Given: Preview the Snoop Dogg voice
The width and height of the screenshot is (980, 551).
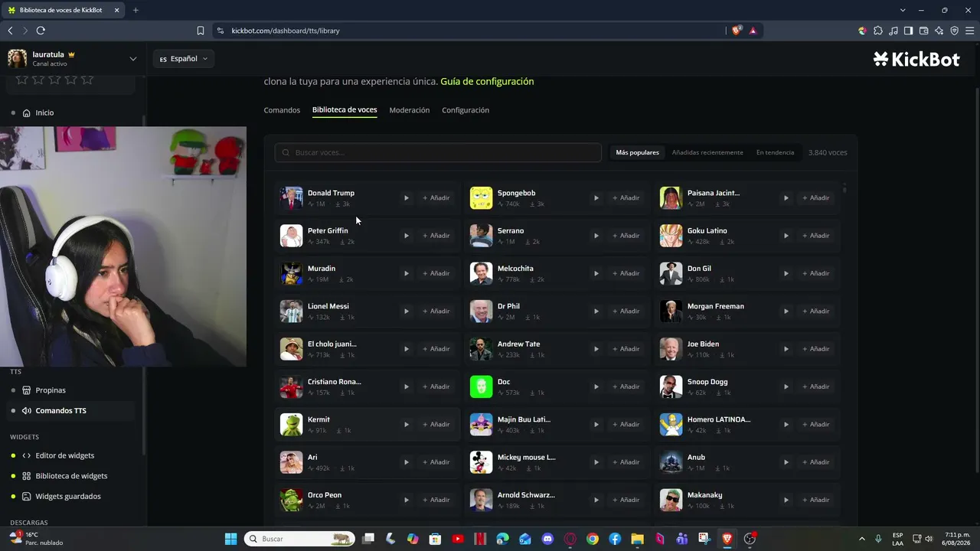Looking at the screenshot, I should (786, 386).
